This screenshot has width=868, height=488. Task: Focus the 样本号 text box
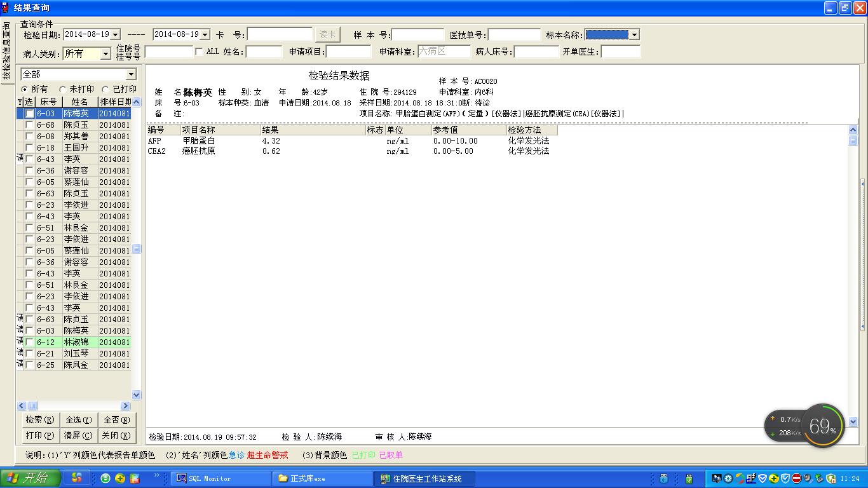point(418,34)
